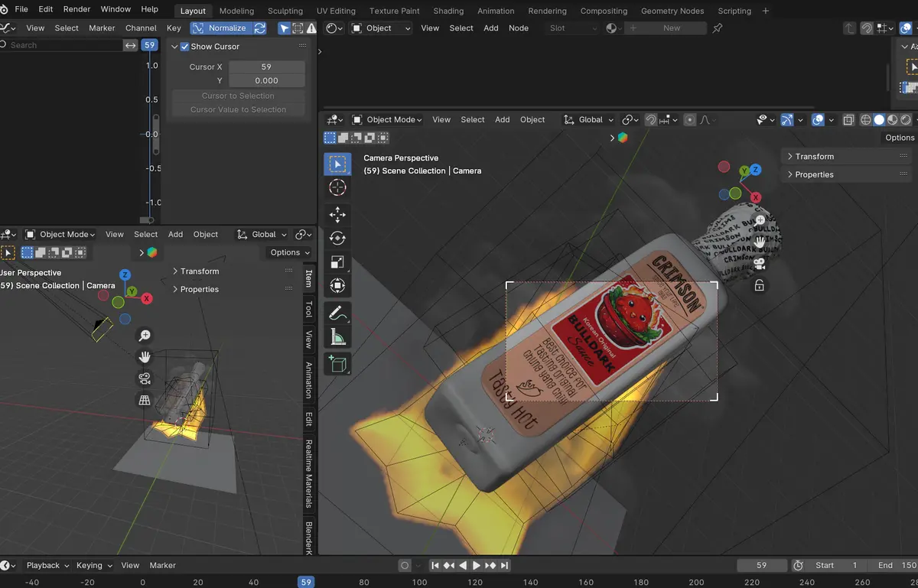The height and width of the screenshot is (588, 918).
Task: Select the 3D Cursor tool
Action: 337,187
